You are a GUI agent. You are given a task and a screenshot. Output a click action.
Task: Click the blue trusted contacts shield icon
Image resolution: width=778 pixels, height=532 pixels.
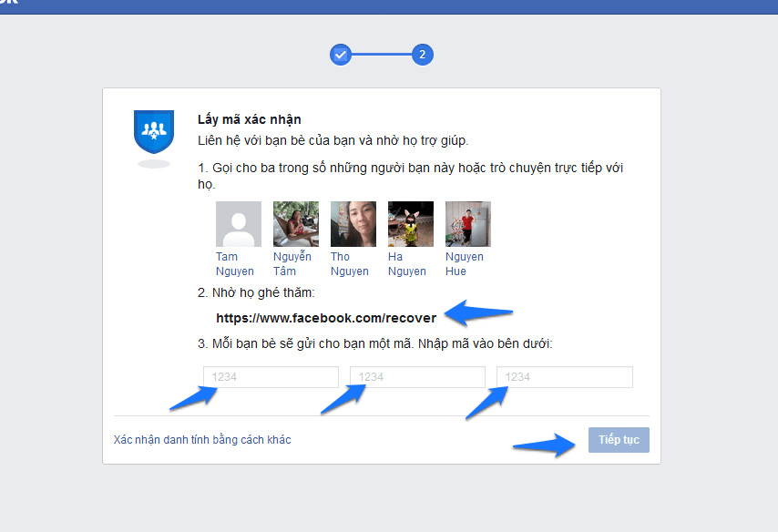154,132
